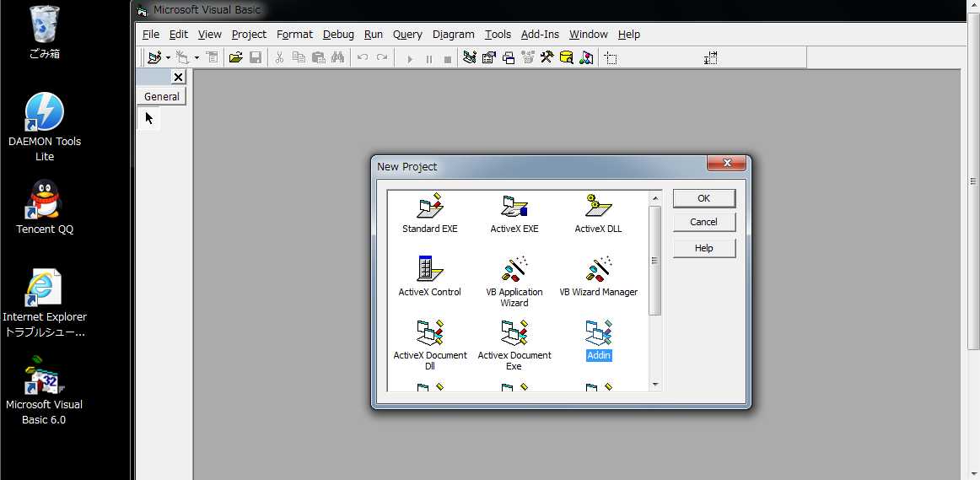980x480 pixels.
Task: Select the Pointer tool in the toolbox
Action: pos(148,118)
